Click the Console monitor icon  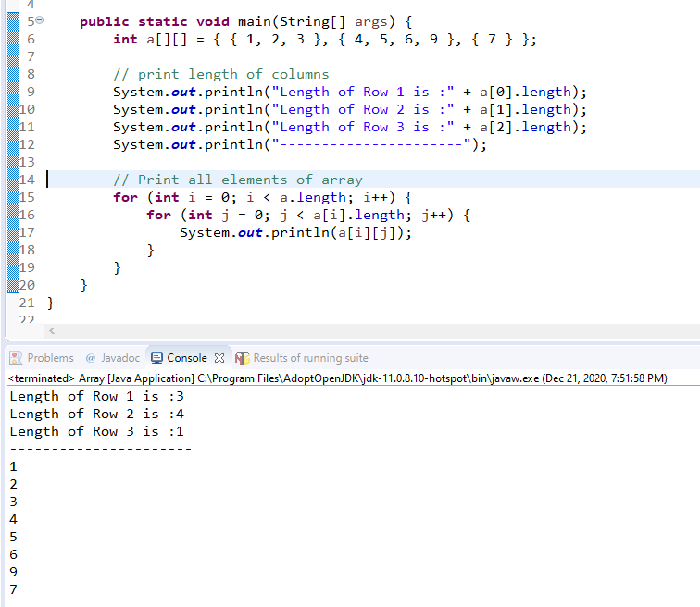coord(156,358)
